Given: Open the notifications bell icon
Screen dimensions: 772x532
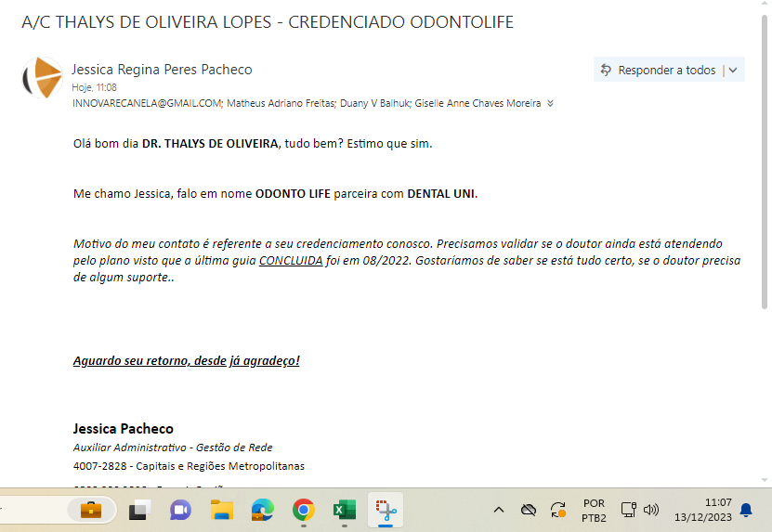Looking at the screenshot, I should point(746,510).
